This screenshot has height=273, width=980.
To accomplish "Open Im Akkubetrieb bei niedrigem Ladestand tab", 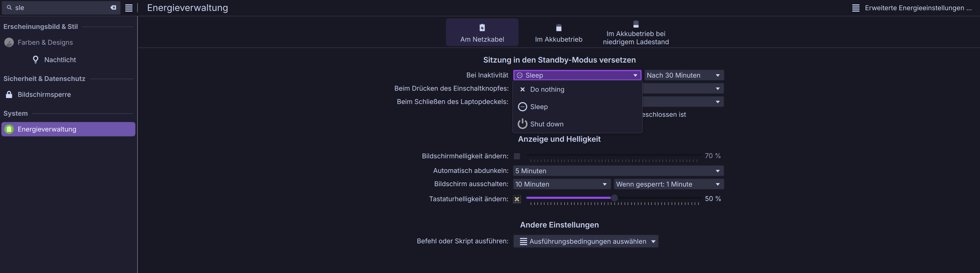I will click(636, 32).
